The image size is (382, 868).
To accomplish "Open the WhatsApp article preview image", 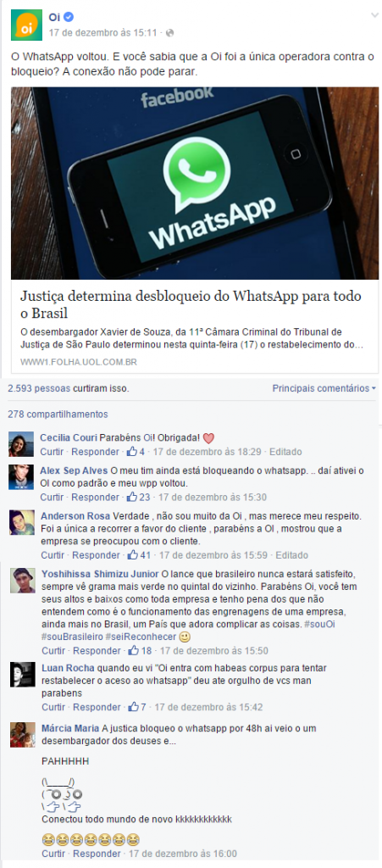I will click(x=195, y=183).
